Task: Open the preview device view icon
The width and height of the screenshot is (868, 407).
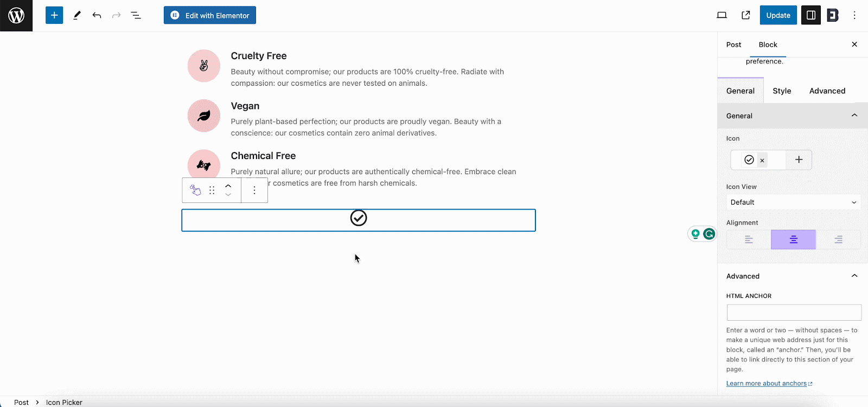Action: [x=722, y=15]
